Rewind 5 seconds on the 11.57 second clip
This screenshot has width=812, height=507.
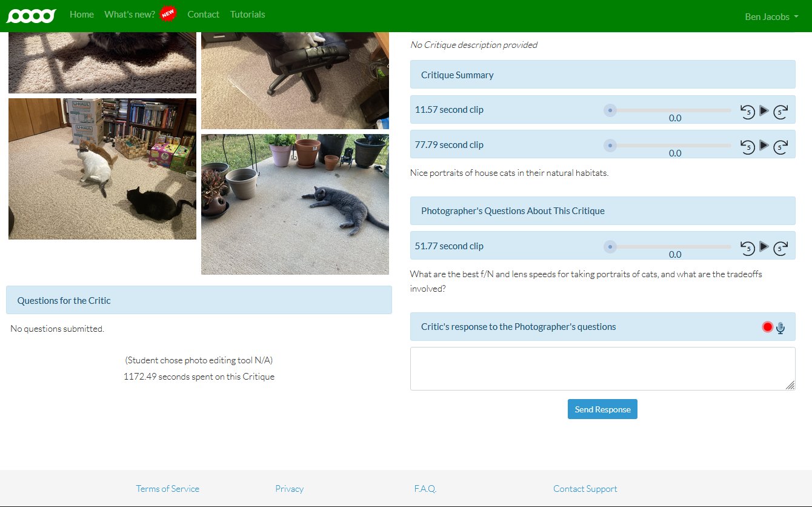point(748,111)
